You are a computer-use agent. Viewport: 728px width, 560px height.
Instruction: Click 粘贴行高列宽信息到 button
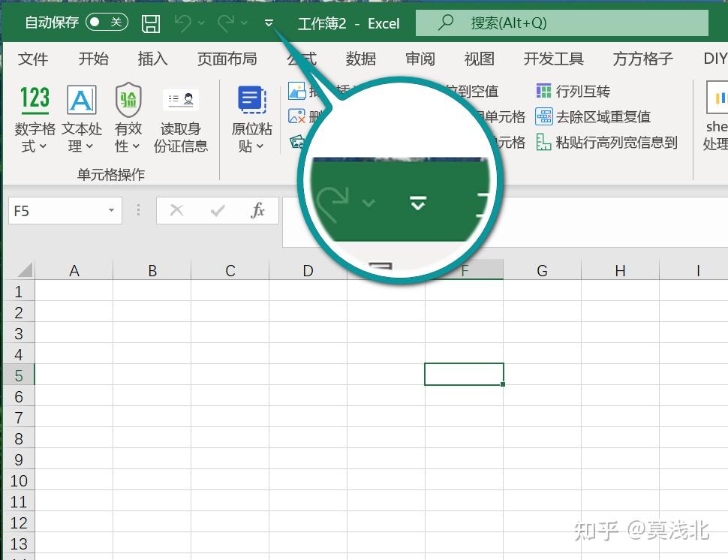coord(607,142)
